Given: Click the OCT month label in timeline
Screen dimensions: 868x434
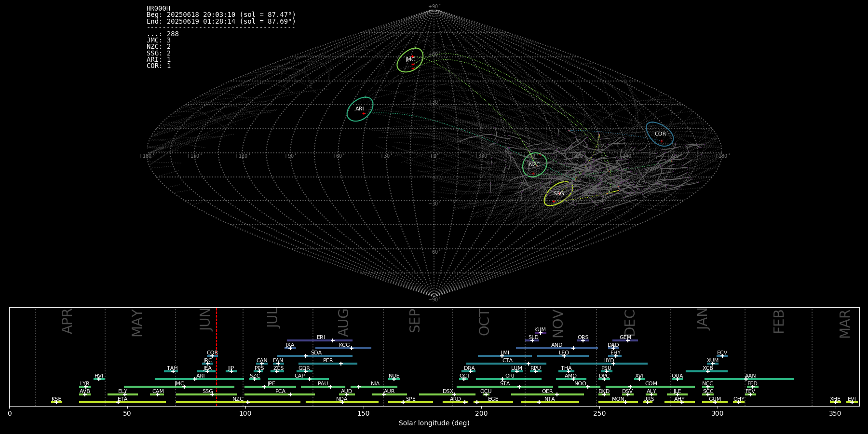Looking at the screenshot, I should [484, 323].
